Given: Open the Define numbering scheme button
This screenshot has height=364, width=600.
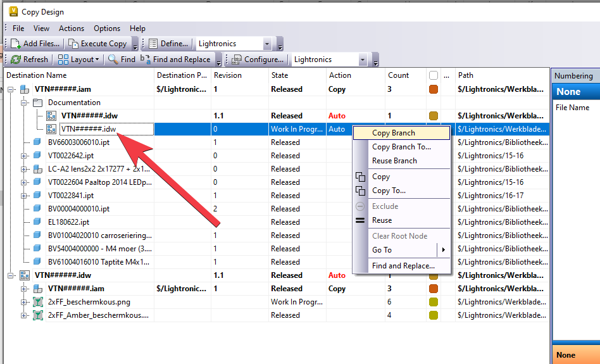Looking at the screenshot, I should point(169,44).
